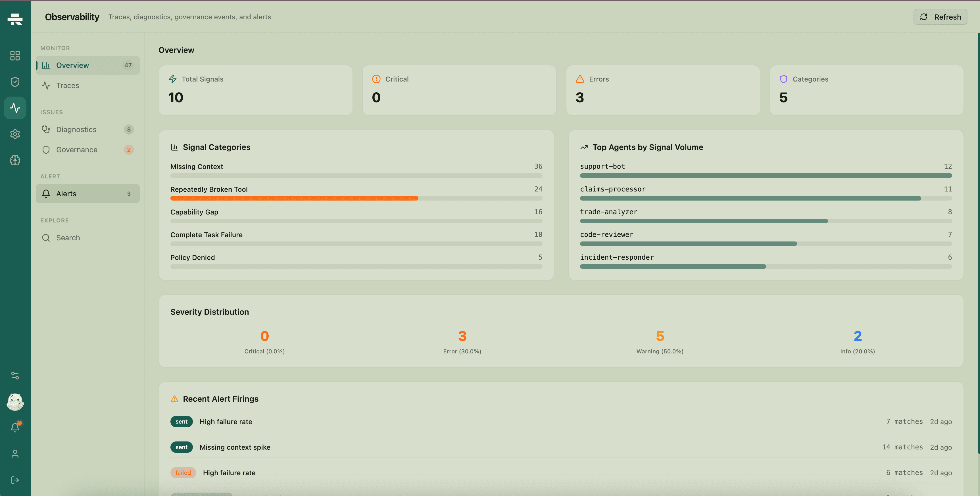Open Alerts in the sidebar
Image resolution: width=980 pixels, height=496 pixels.
click(88, 194)
